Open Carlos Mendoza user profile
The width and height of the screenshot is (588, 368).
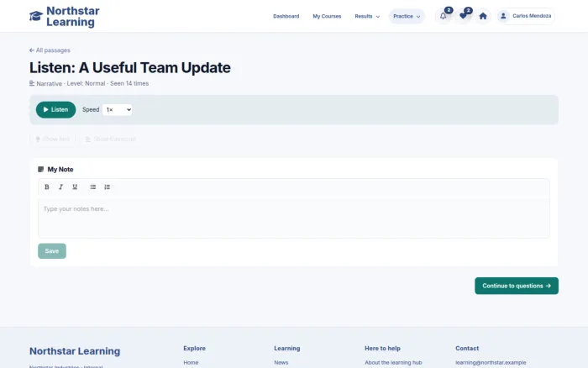tap(526, 16)
